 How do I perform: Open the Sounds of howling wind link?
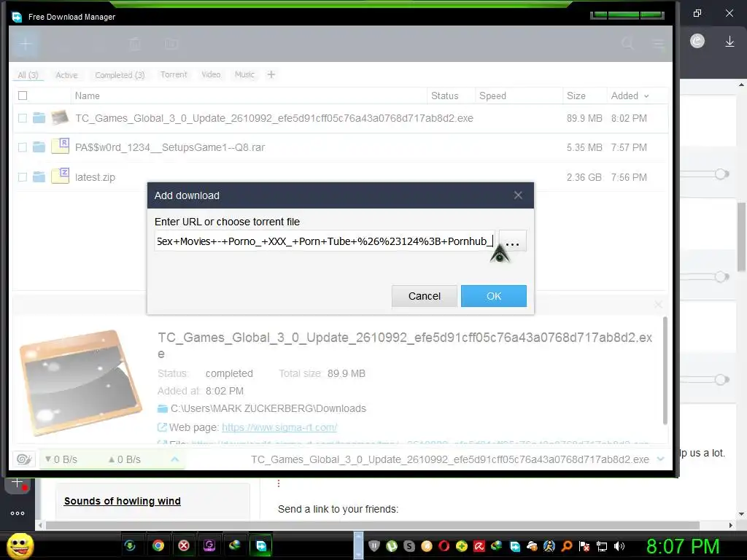(x=123, y=501)
